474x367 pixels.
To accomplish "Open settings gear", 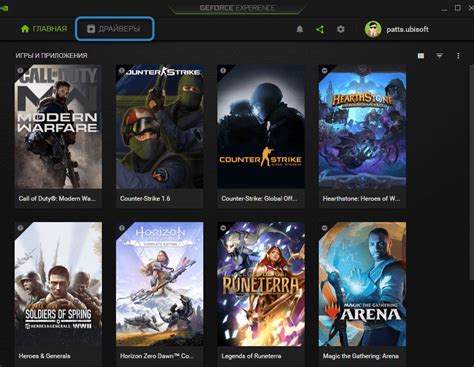I will (340, 29).
